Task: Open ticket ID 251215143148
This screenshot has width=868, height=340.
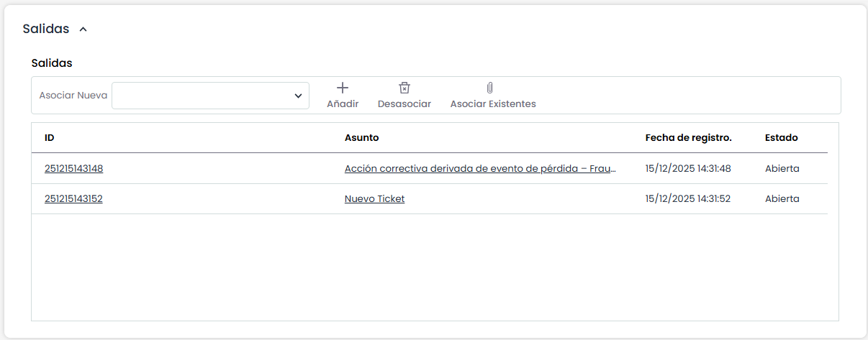Action: pyautogui.click(x=73, y=169)
